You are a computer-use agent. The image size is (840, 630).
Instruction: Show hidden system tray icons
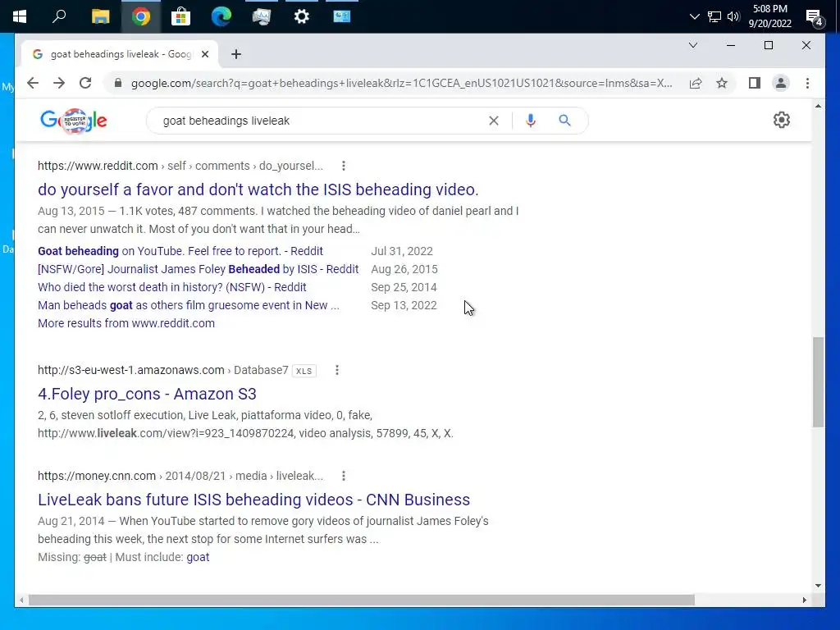(x=694, y=16)
